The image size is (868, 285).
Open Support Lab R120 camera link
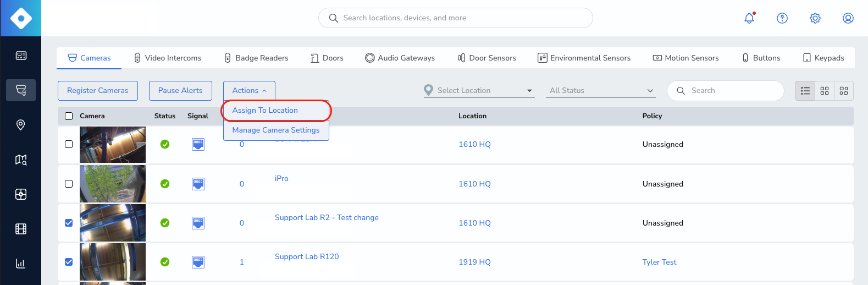[307, 256]
